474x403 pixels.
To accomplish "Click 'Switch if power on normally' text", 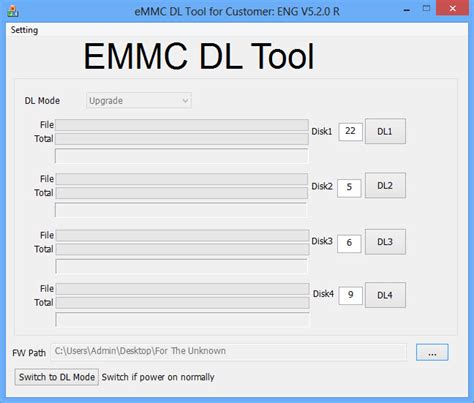I will coord(158,377).
